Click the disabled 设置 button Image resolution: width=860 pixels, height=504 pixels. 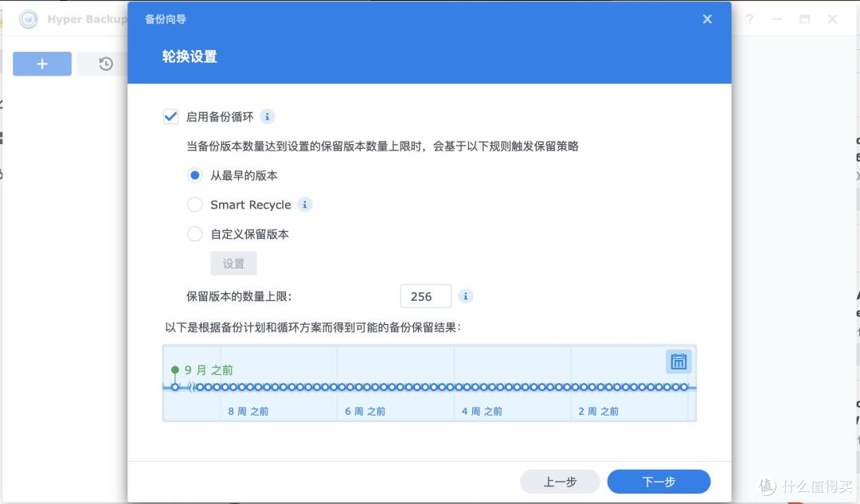233,264
